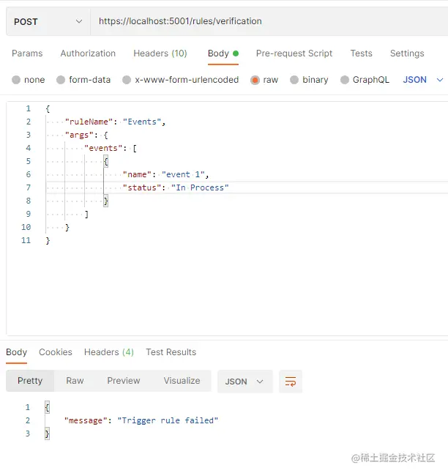The image size is (448, 476).
Task: Select the x-www-form-urlencoded body type
Action: click(x=181, y=80)
